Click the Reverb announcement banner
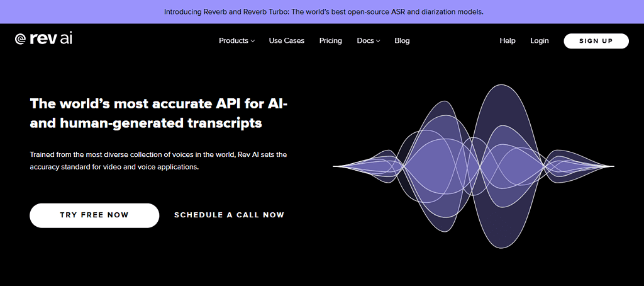Screen dimensions: 644x286 [322, 11]
